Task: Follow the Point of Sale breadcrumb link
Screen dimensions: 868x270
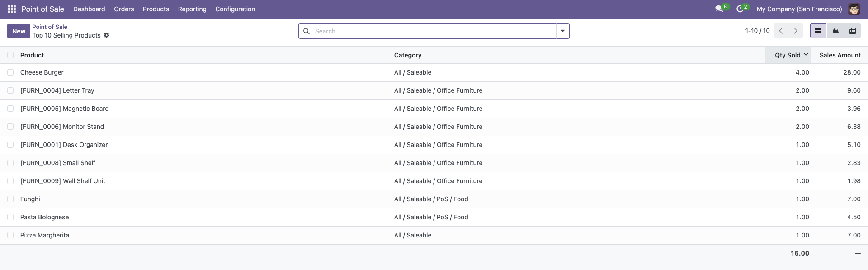Action: pos(50,27)
